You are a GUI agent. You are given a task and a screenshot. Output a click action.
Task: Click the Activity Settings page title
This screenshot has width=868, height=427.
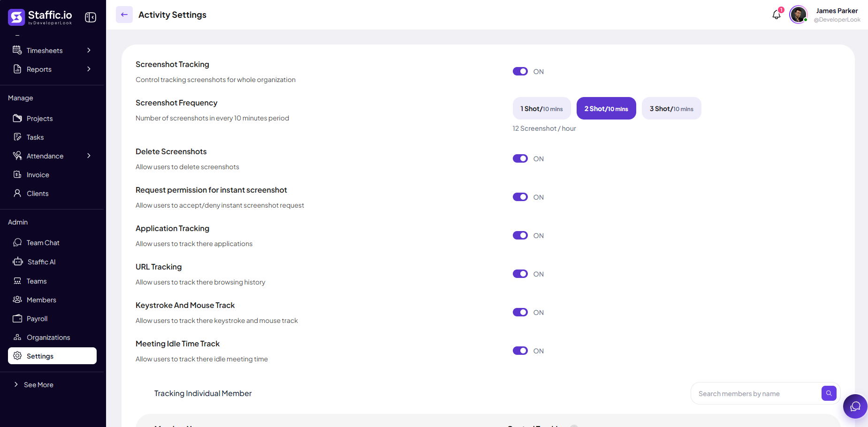point(172,15)
